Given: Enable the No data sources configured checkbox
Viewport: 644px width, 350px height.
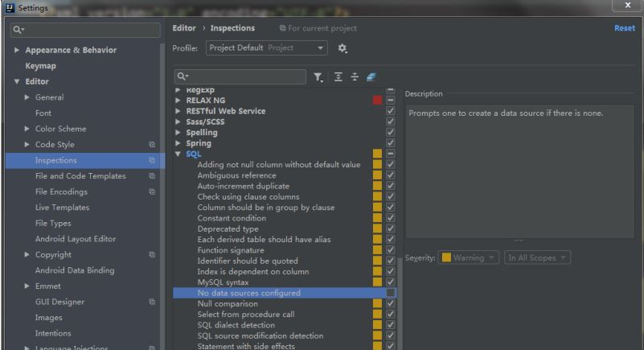Looking at the screenshot, I should coord(390,293).
